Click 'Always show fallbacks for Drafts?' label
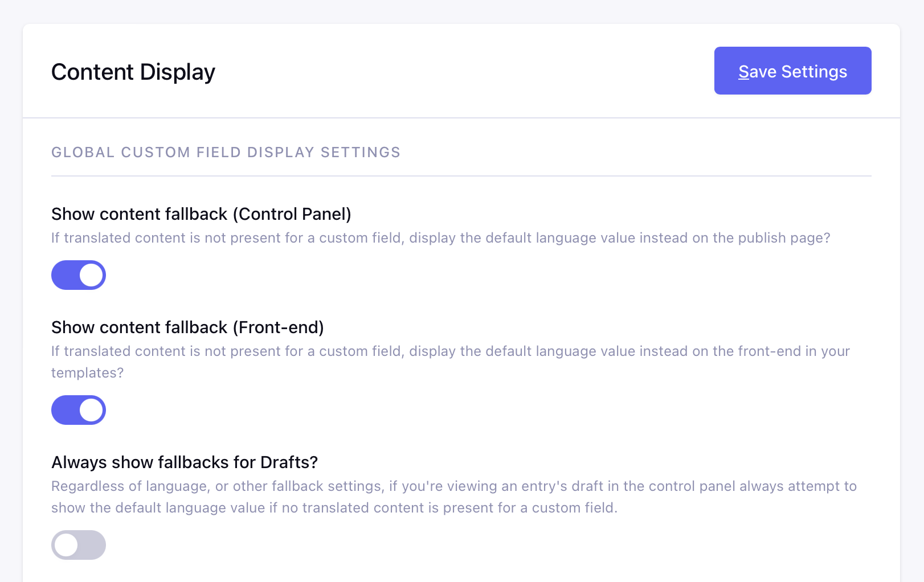This screenshot has width=924, height=582. coord(185,462)
